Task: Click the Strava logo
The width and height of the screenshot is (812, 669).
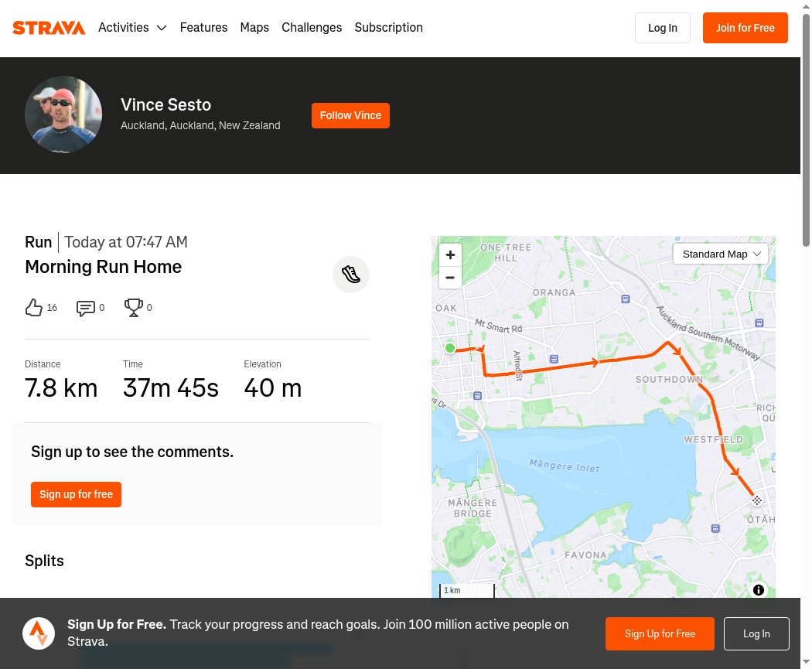Action: point(49,27)
